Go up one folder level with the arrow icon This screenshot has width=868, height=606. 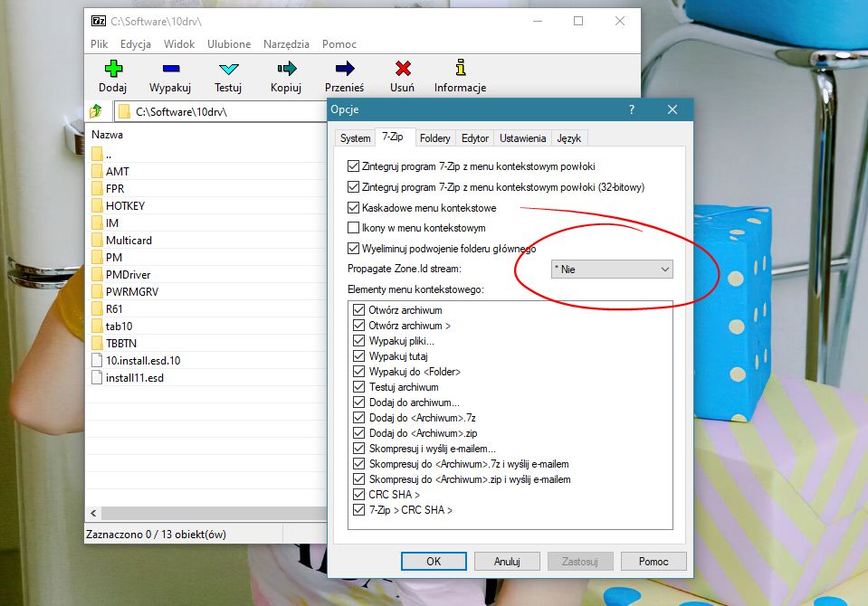(96, 111)
